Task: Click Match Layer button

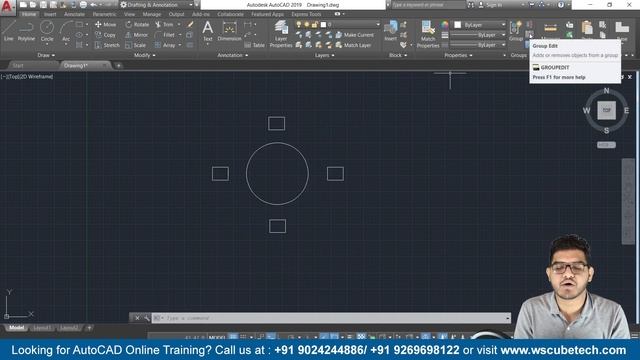Action: [x=353, y=45]
